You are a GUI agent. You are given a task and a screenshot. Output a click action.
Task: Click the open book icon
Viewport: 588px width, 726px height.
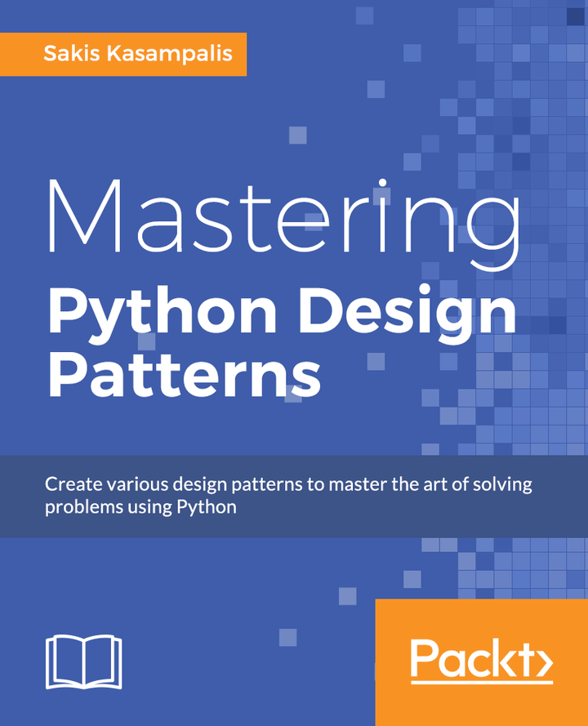coord(84,662)
